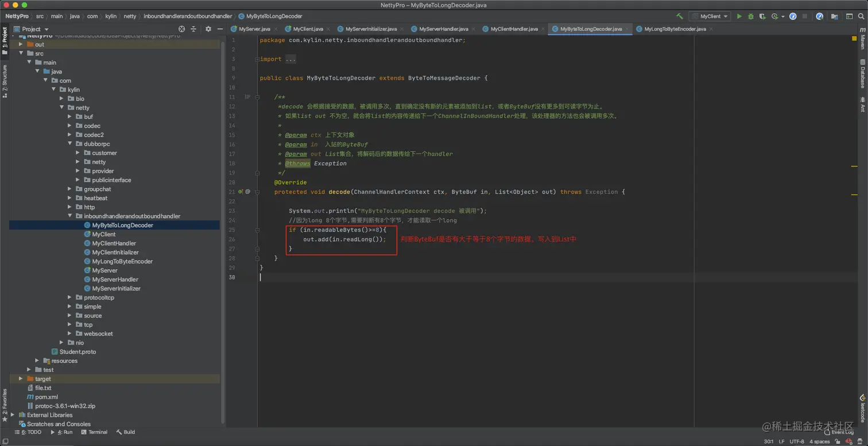868x446 pixels.
Task: Click the green Run button
Action: click(739, 17)
